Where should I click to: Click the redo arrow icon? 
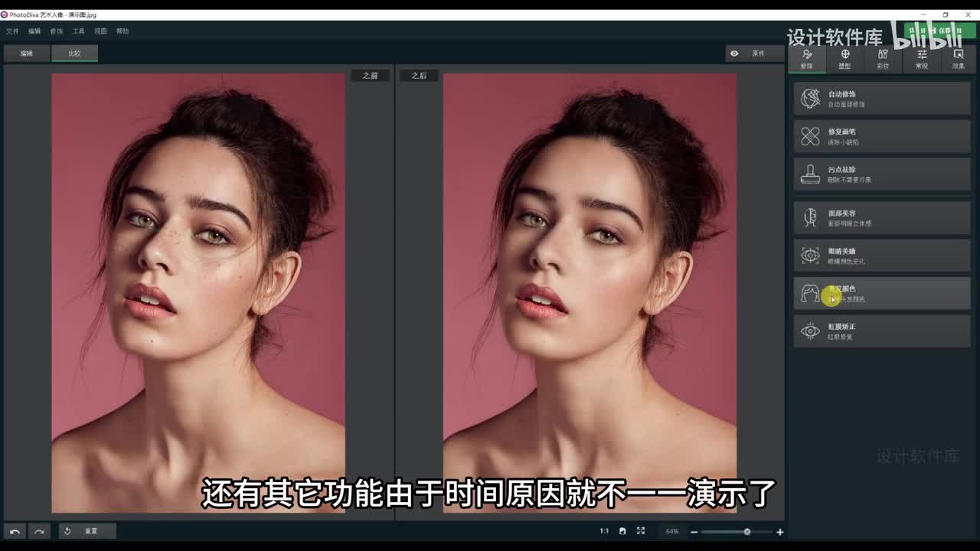[x=39, y=531]
